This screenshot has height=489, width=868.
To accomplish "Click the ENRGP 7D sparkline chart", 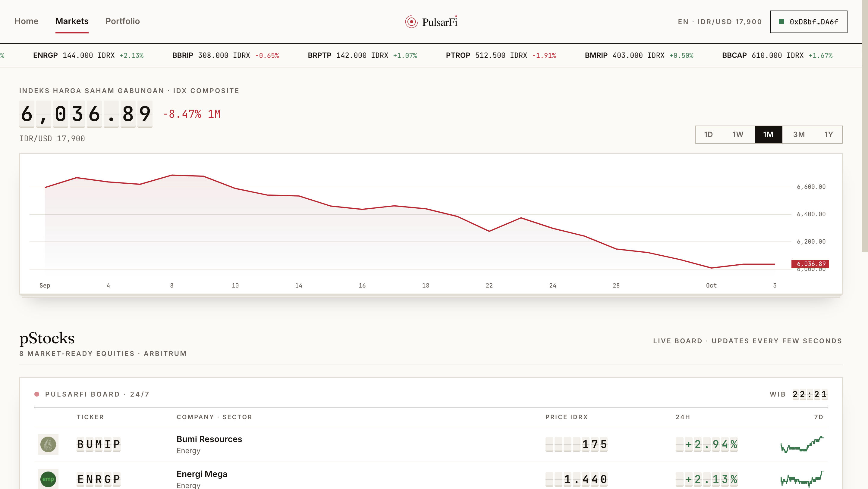I will click(802, 479).
